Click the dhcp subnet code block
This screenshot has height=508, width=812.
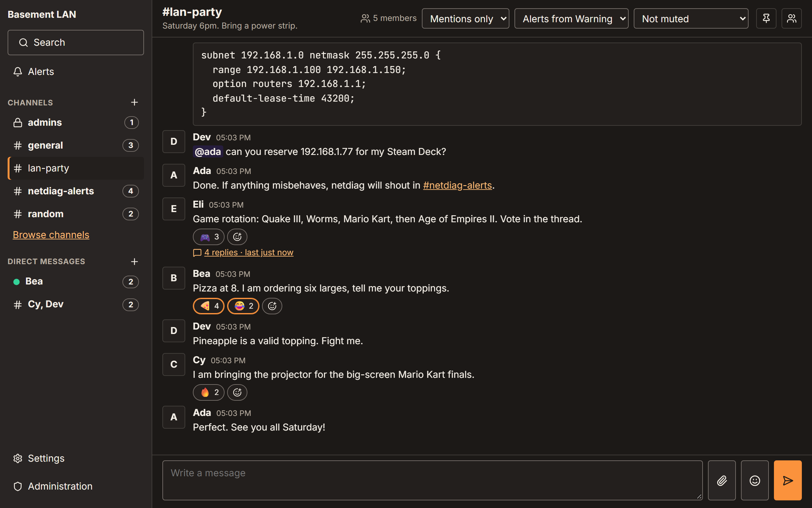497,84
